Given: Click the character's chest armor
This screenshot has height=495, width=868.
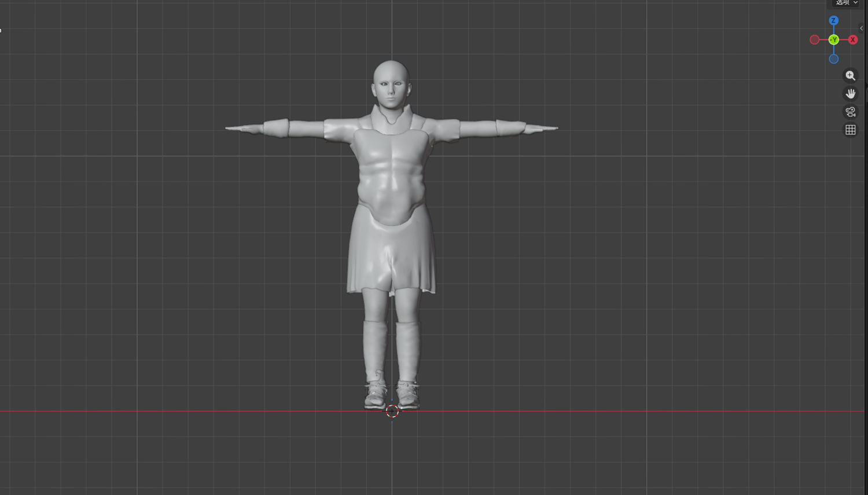Looking at the screenshot, I should 391,174.
